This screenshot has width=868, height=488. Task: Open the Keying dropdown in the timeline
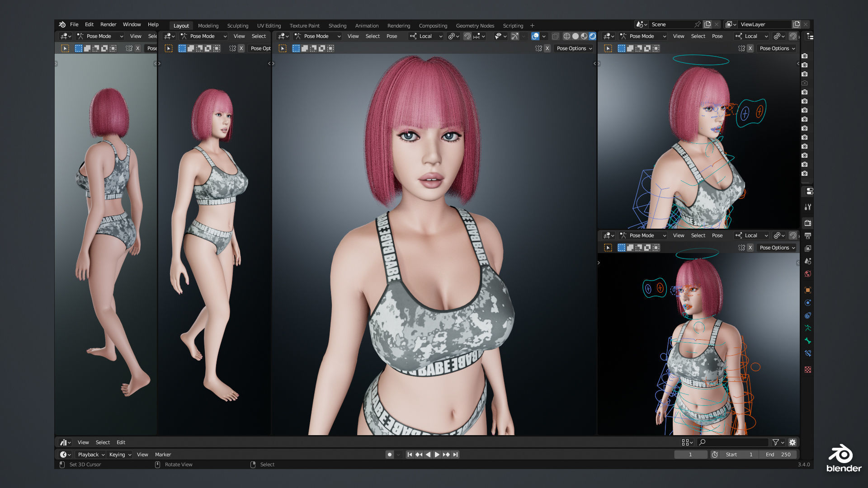point(120,455)
